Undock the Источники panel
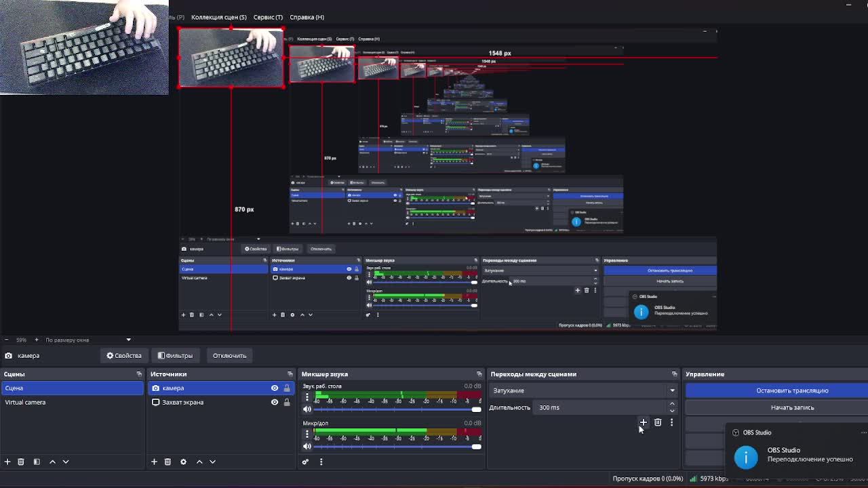Viewport: 868px width, 488px height. (x=290, y=374)
